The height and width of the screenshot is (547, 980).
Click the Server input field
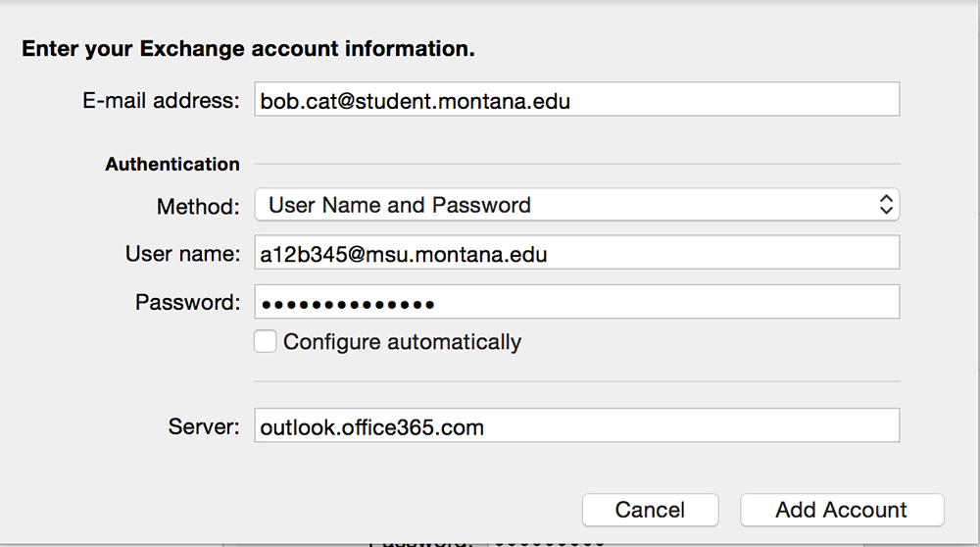(577, 425)
